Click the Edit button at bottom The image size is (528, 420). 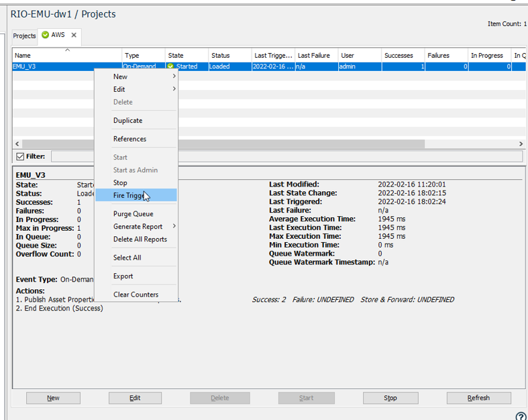[x=135, y=398]
